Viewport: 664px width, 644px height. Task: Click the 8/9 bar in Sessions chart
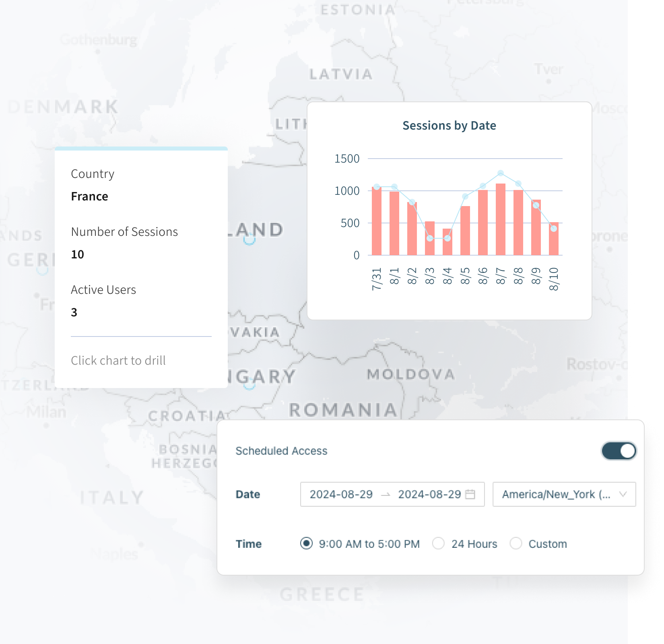tap(536, 227)
